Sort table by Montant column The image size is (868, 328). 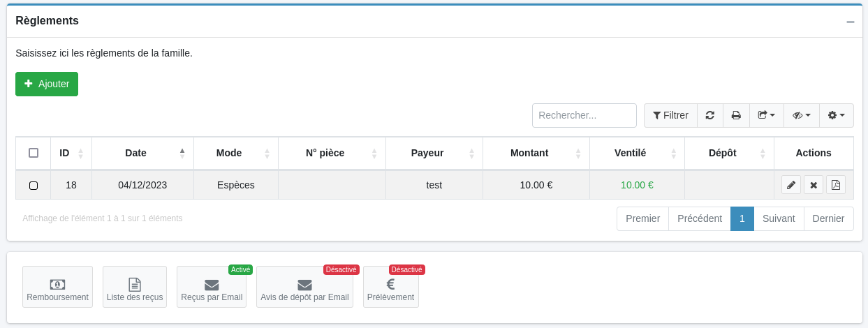click(x=529, y=153)
